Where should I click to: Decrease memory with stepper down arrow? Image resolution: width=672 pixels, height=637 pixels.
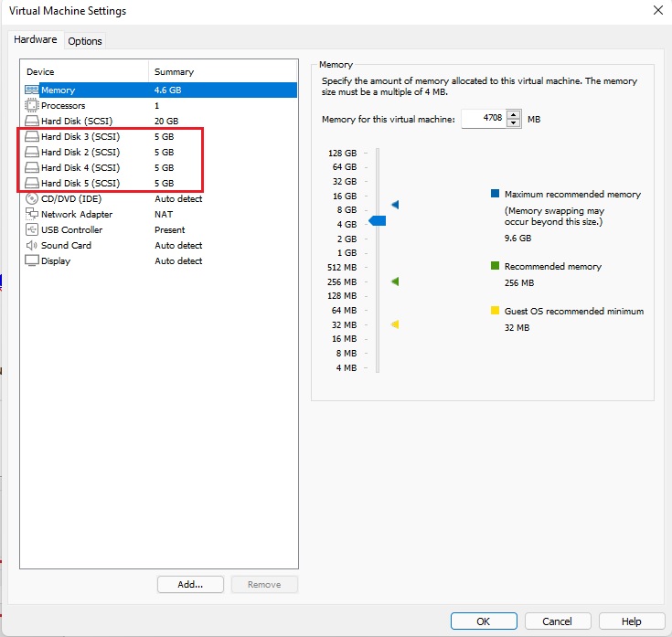(513, 123)
